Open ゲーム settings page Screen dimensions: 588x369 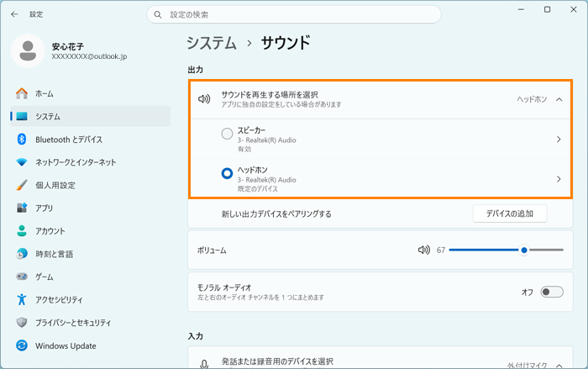click(90, 277)
